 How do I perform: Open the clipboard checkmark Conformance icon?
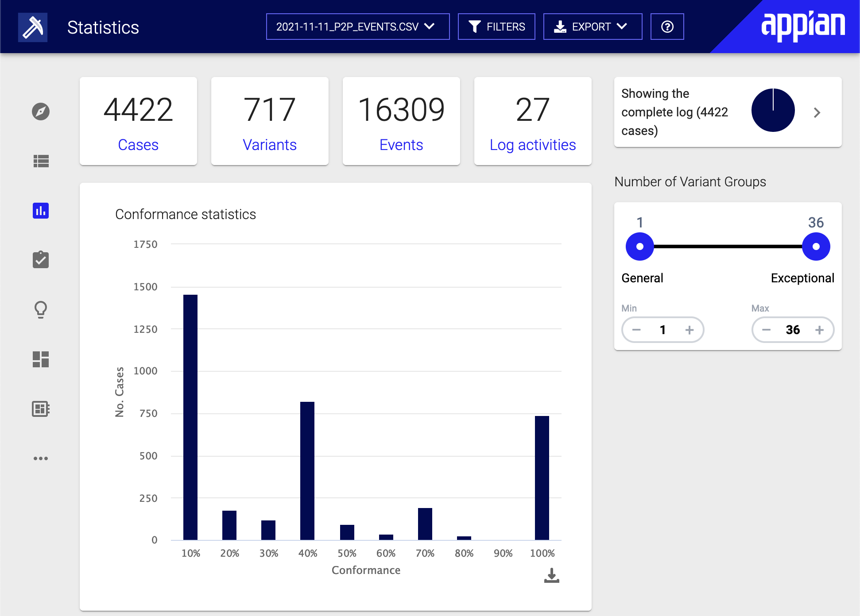tap(41, 260)
